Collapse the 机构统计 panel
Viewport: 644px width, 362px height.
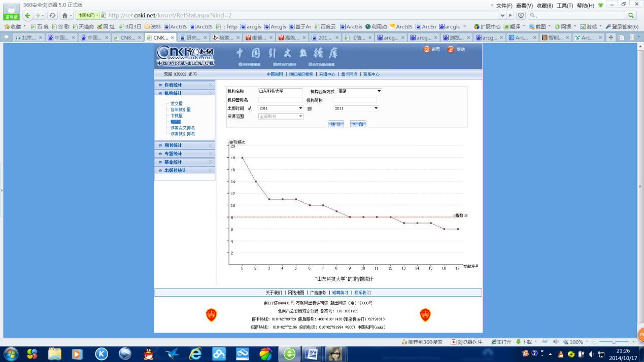(x=185, y=93)
